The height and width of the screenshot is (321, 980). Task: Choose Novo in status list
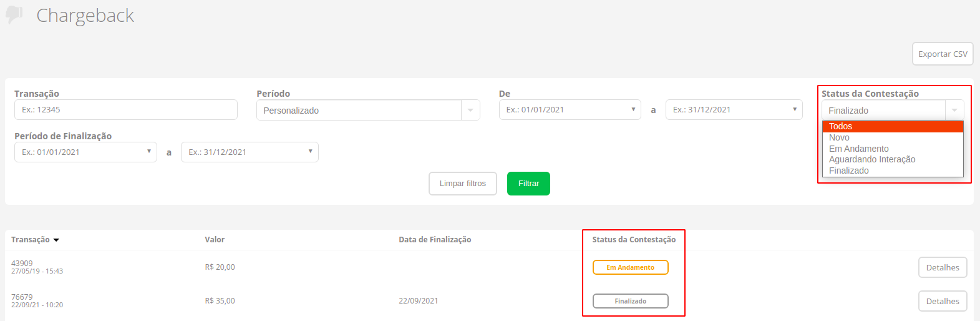893,137
